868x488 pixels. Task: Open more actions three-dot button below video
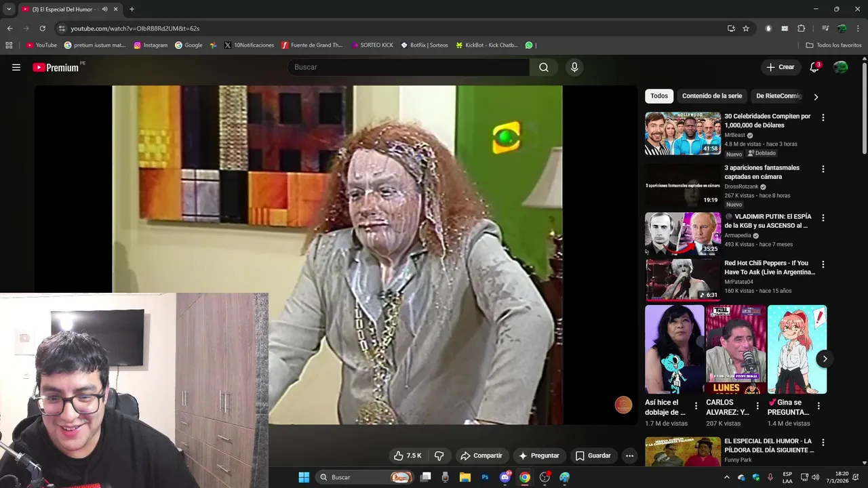point(629,455)
